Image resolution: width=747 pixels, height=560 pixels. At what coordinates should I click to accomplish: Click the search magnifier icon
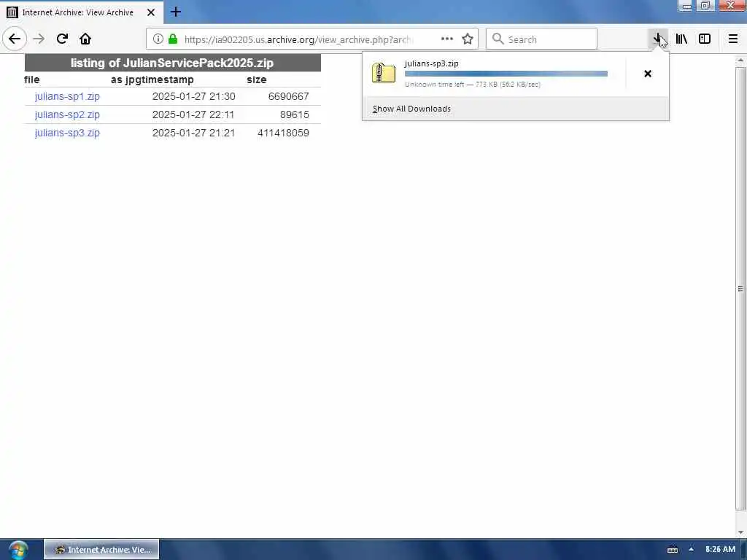coord(498,39)
